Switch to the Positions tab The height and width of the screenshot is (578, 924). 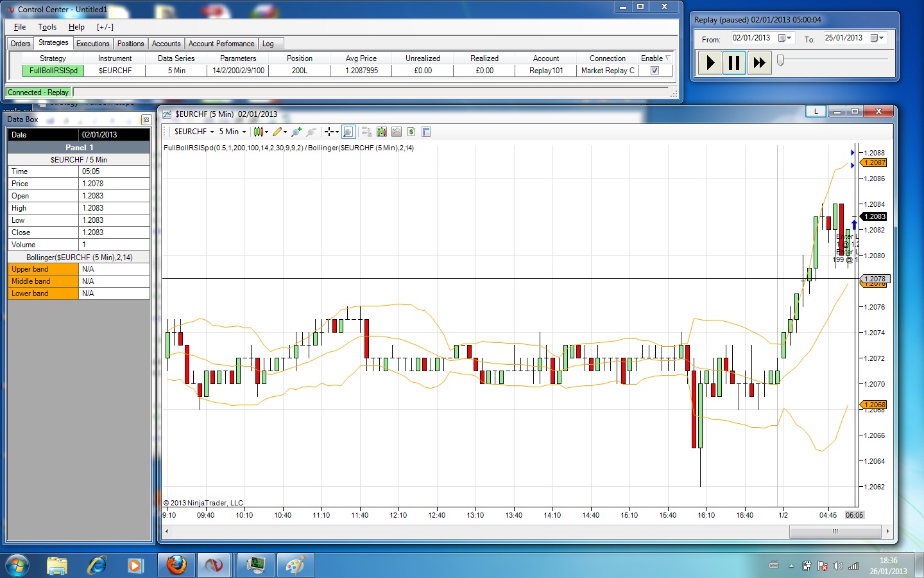[131, 44]
